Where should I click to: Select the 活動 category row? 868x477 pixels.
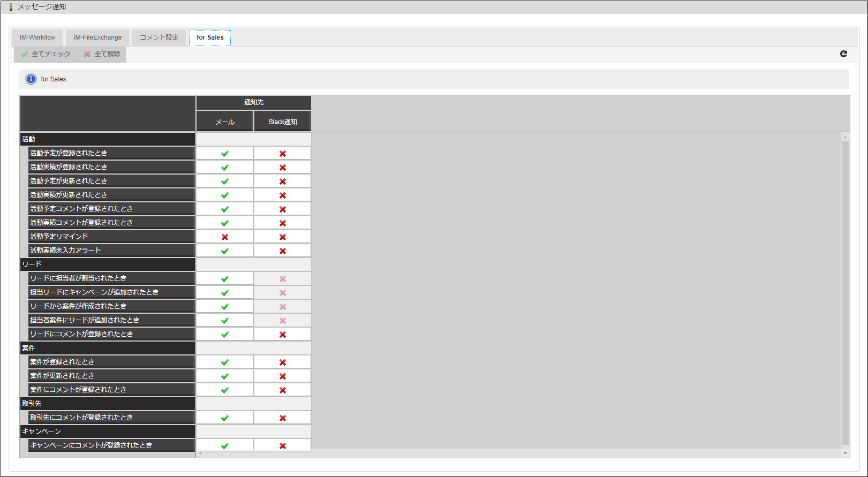click(x=108, y=139)
